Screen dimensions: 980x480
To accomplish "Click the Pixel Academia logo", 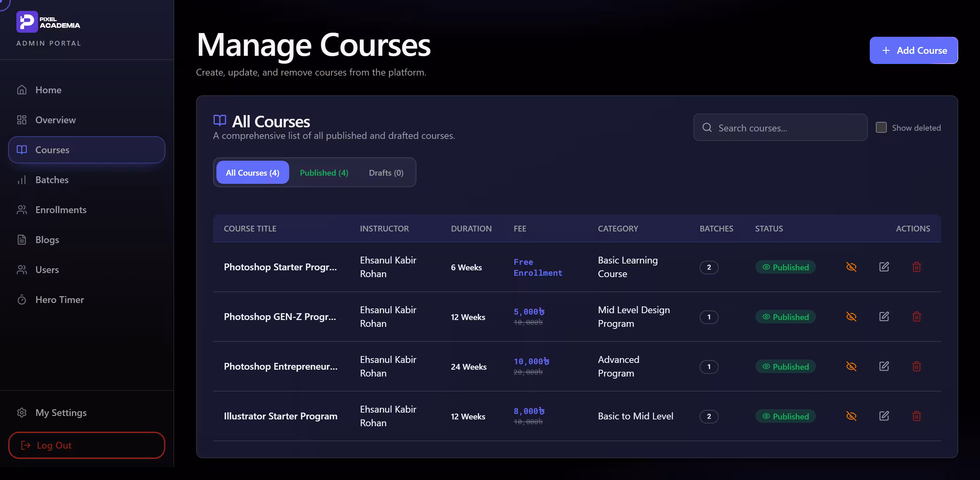I will click(x=48, y=22).
